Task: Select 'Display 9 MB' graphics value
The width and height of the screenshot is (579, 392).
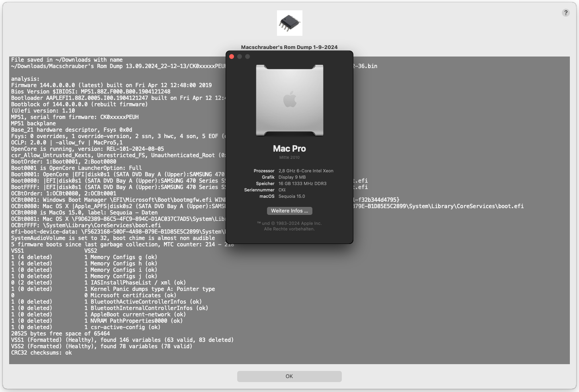Action: point(292,177)
